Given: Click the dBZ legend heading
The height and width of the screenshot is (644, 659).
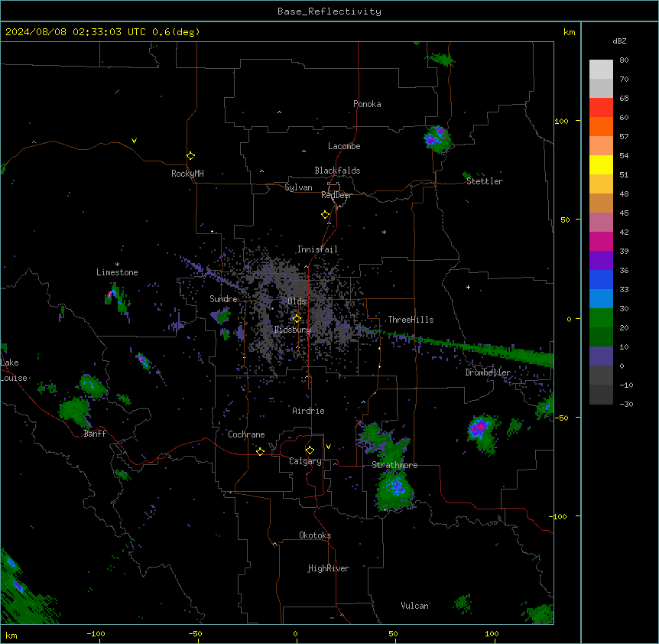Looking at the screenshot, I should (x=619, y=41).
